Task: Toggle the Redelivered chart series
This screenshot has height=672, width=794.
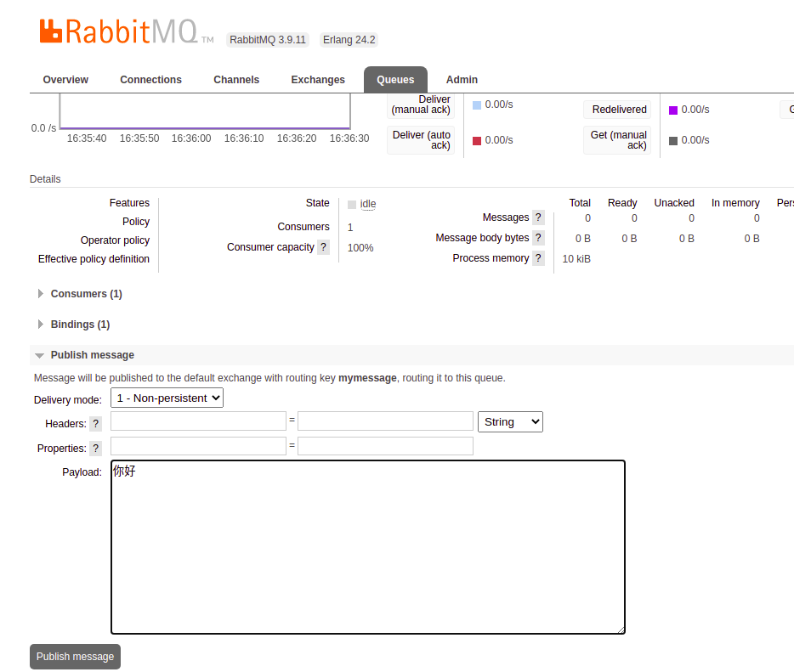Action: 619,110
